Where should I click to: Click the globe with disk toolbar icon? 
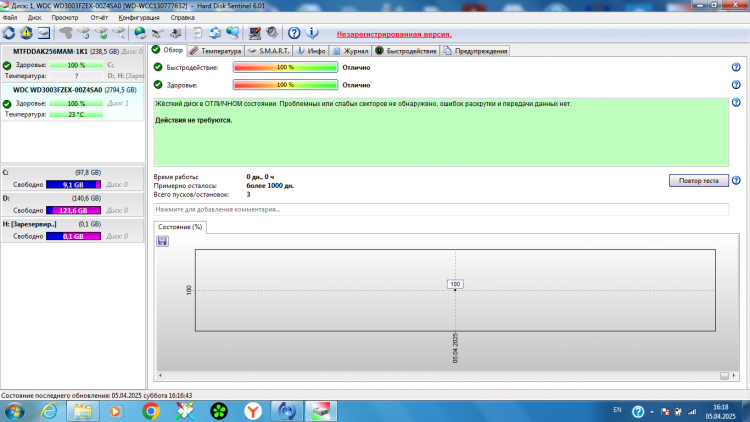pos(140,33)
